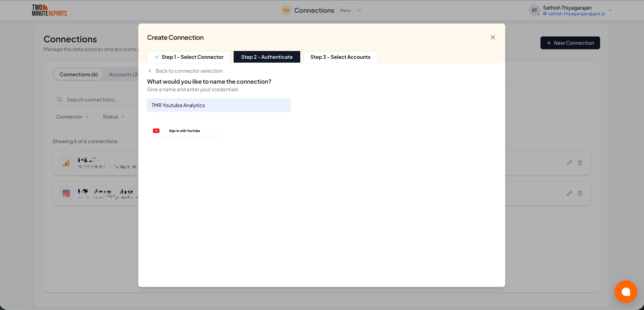Click the ST user avatar

click(x=534, y=10)
